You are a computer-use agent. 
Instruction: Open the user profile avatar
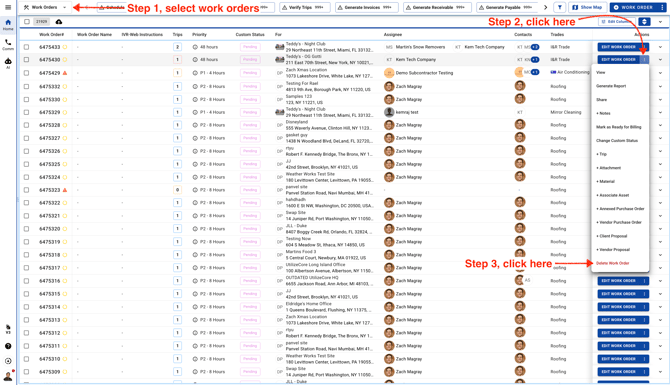(x=8, y=376)
